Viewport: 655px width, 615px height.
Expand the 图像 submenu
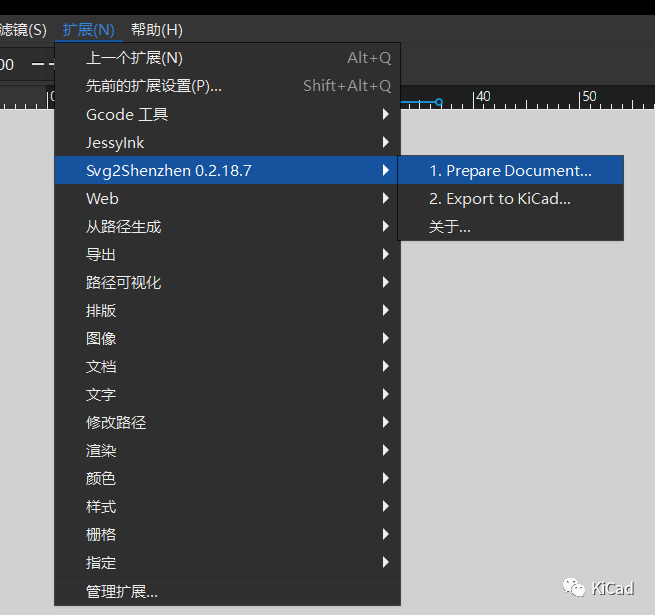[228, 338]
